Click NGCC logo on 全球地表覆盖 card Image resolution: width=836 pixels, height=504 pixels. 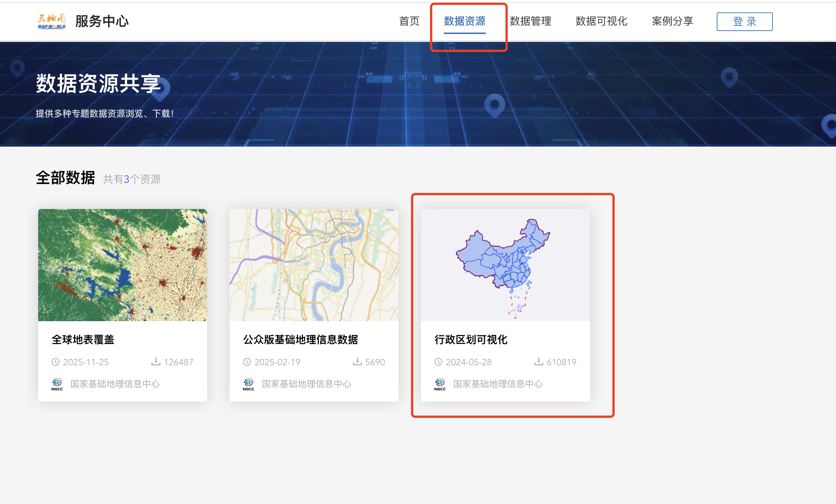(x=57, y=384)
